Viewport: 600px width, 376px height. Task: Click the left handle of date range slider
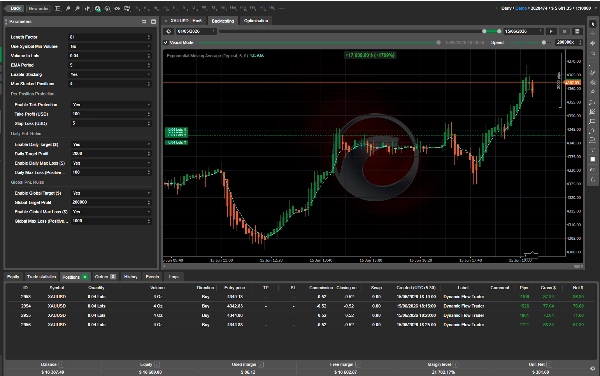(x=484, y=31)
